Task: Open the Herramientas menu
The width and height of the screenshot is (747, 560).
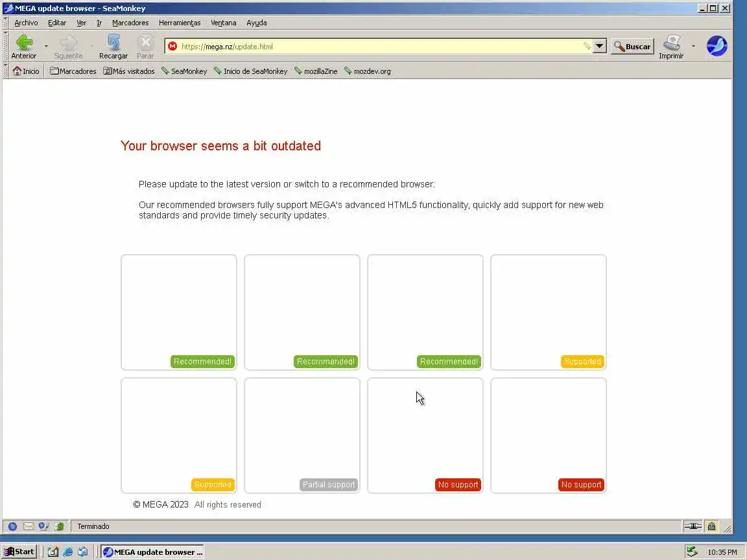Action: (180, 23)
